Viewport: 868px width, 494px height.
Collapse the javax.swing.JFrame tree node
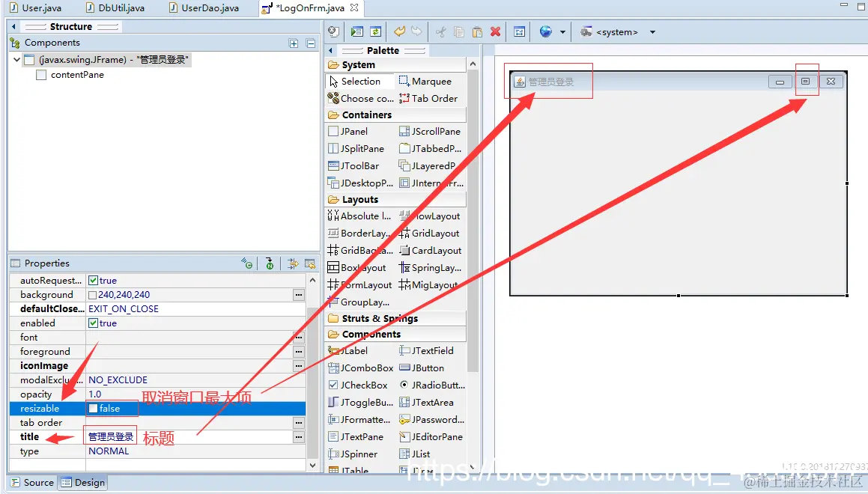[x=16, y=59]
